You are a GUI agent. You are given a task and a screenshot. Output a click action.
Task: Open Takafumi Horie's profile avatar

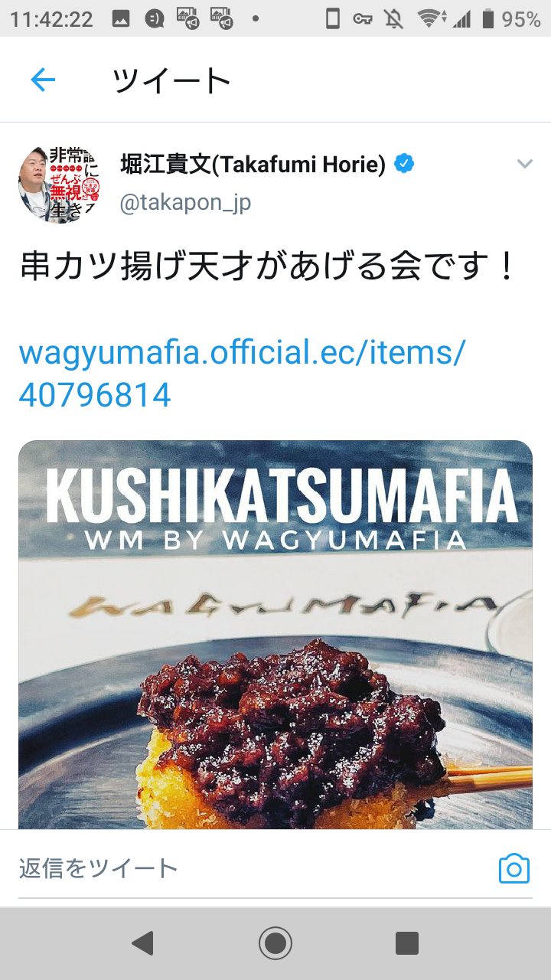pos(60,184)
